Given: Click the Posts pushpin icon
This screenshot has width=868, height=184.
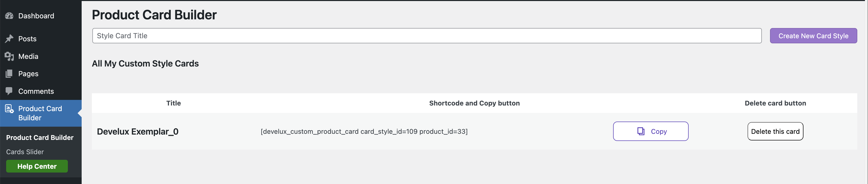Looking at the screenshot, I should (9, 39).
